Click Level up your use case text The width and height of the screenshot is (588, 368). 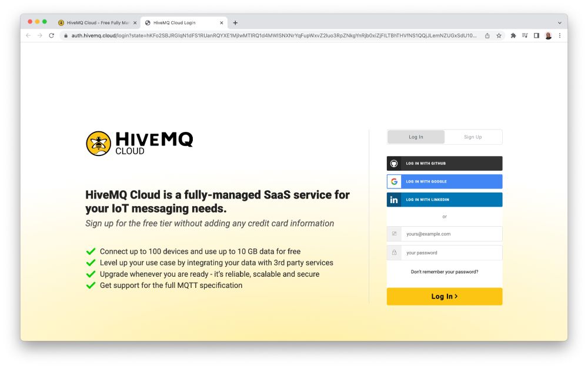click(216, 263)
